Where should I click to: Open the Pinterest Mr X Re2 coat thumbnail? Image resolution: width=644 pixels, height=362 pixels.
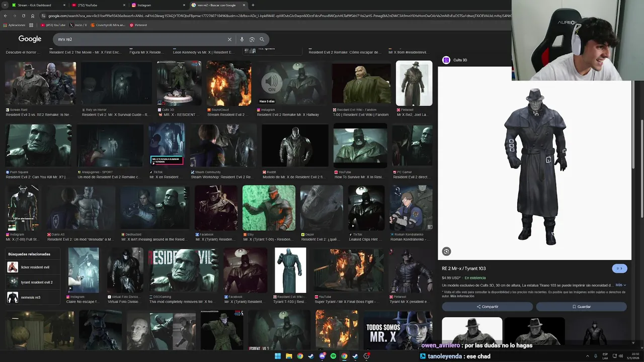pyautogui.click(x=414, y=83)
